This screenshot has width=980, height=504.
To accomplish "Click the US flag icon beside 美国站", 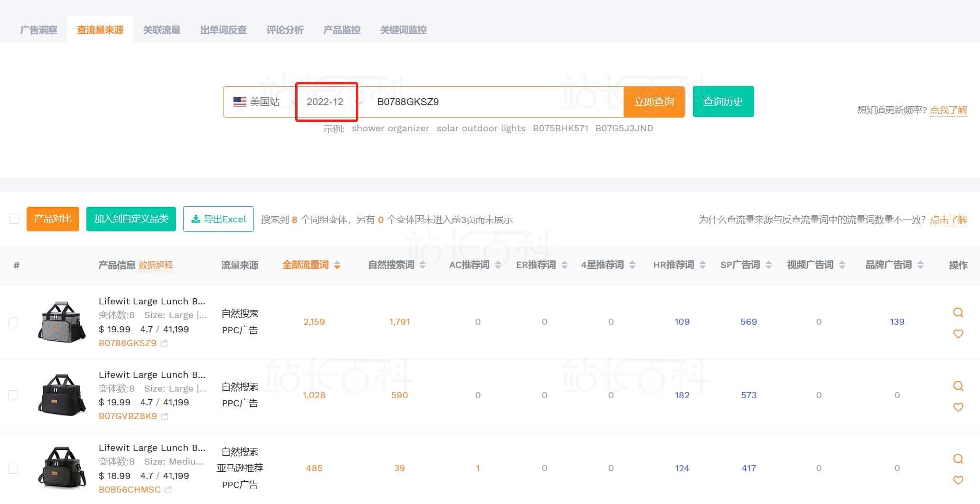I will [x=239, y=101].
